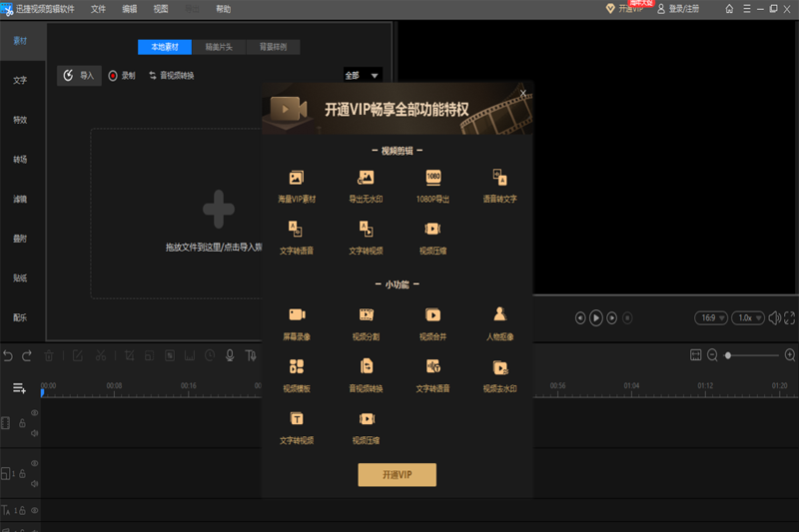799x532 pixels.
Task: Select the 导出无水印 icon
Action: [x=366, y=178]
